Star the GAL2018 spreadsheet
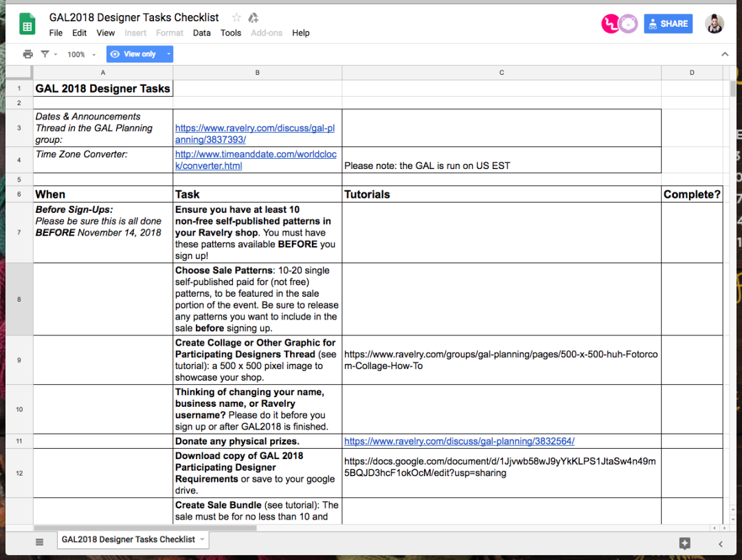Viewport: 742px width, 560px height. point(236,17)
